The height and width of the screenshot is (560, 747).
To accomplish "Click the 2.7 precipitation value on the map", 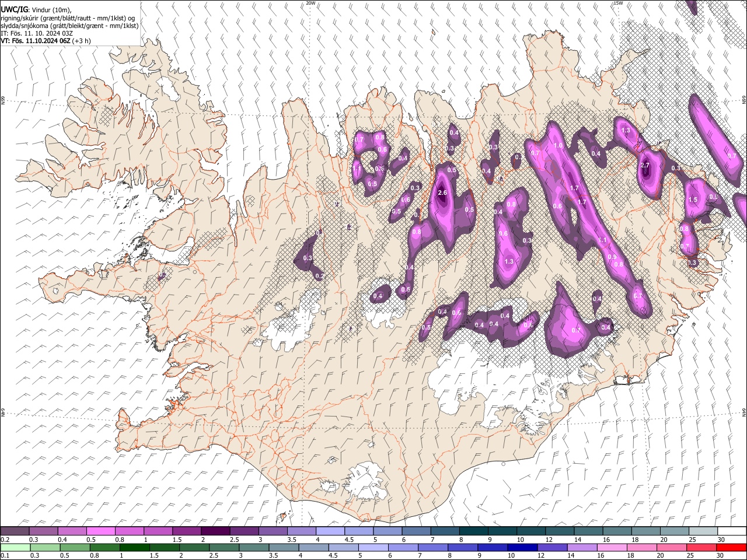I will point(645,166).
